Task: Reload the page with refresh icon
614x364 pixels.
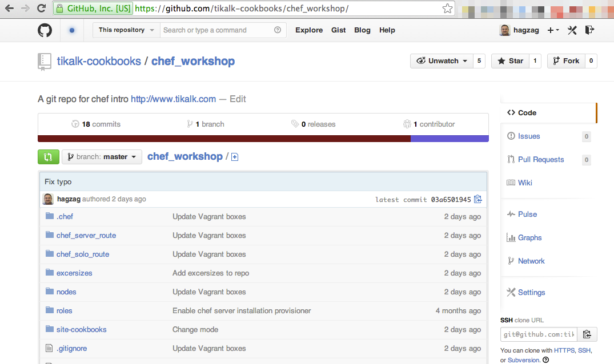Action: click(x=41, y=8)
